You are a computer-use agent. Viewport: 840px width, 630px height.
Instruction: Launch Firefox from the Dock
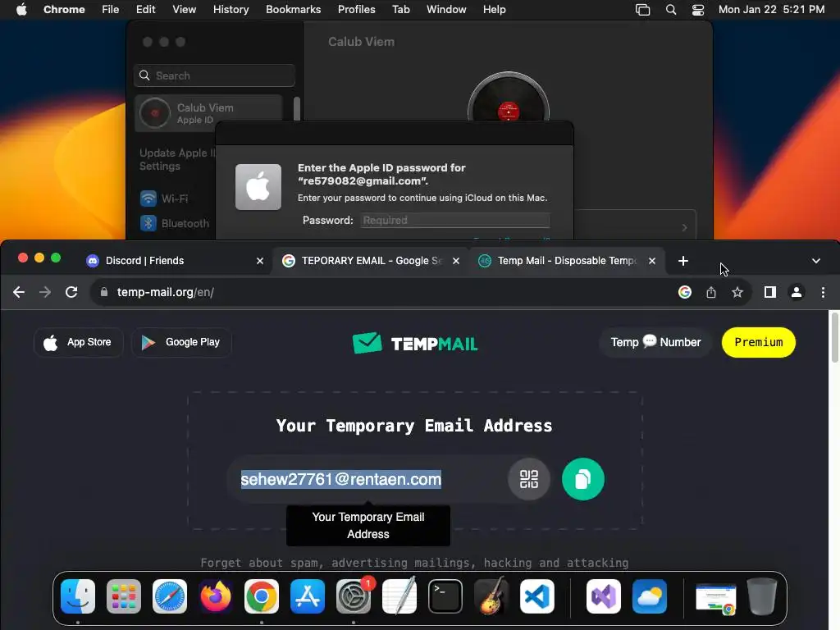click(216, 596)
